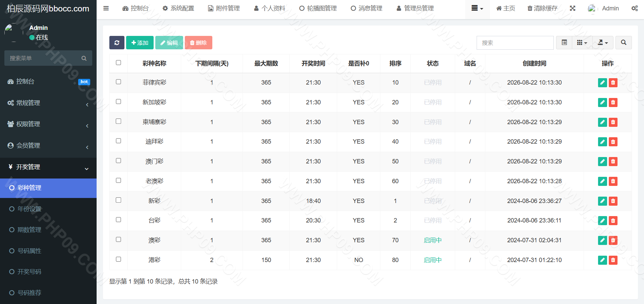Open the columns dropdown grid button

click(582, 43)
